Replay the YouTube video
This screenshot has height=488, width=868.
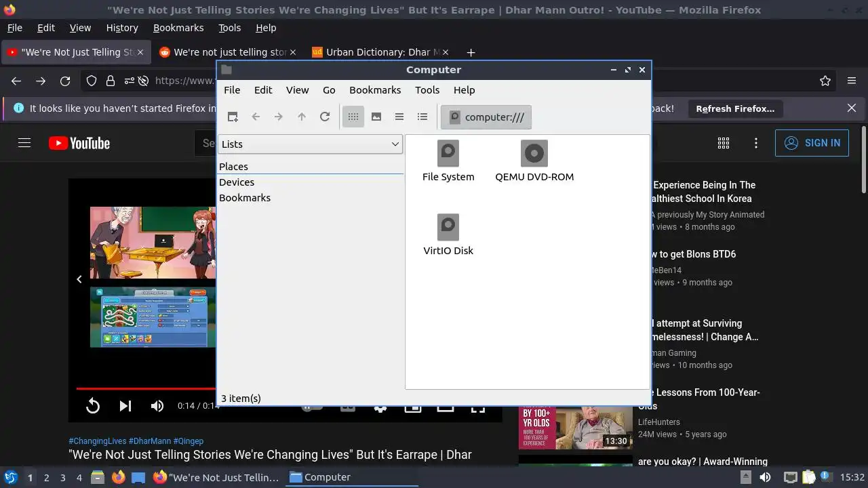click(x=93, y=406)
